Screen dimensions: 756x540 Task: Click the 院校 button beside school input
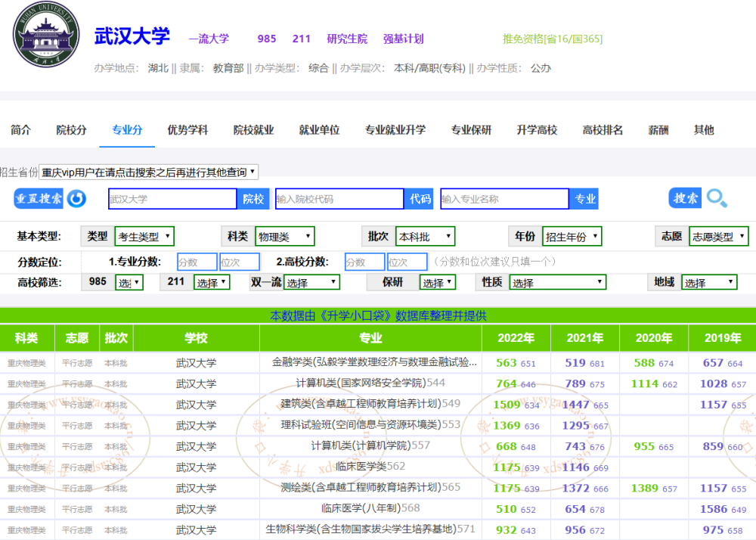click(253, 199)
